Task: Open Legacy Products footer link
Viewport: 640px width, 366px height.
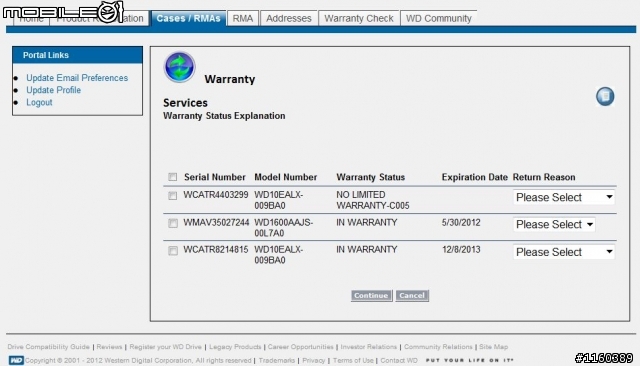Action: click(235, 347)
